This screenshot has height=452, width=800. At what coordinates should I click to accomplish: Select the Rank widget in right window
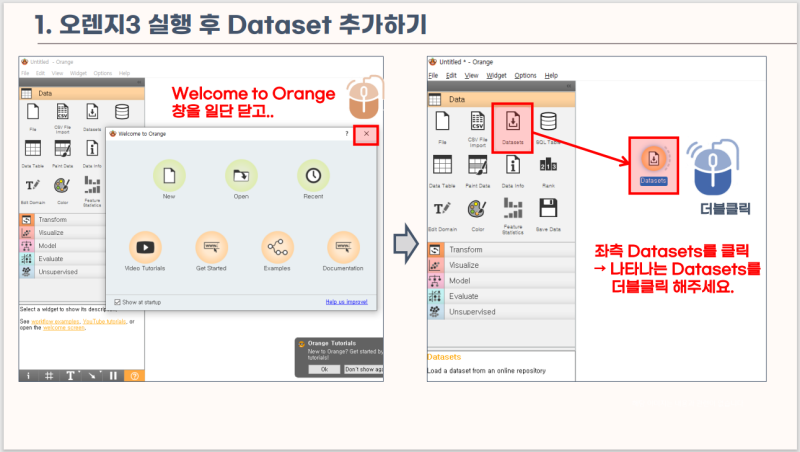click(x=548, y=171)
